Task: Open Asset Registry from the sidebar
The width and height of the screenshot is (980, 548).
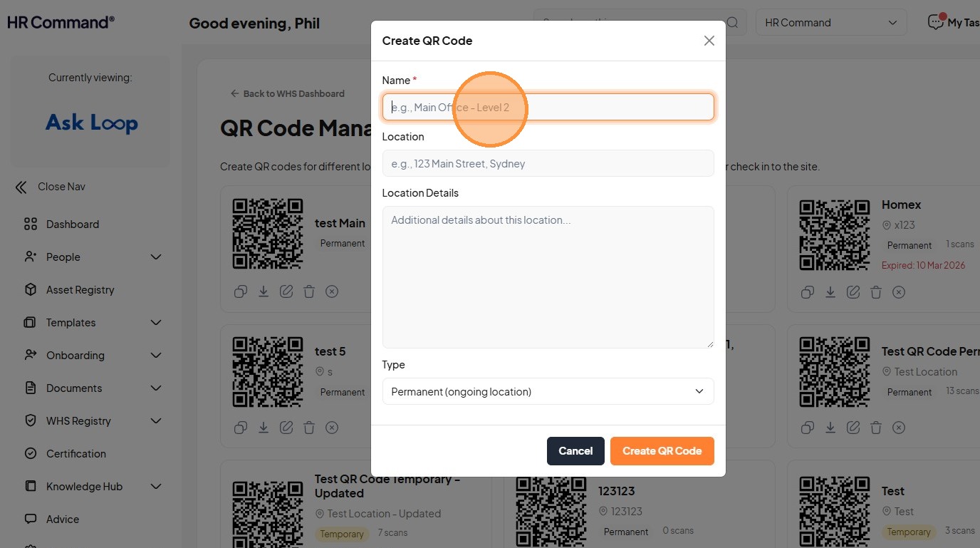Action: tap(80, 289)
